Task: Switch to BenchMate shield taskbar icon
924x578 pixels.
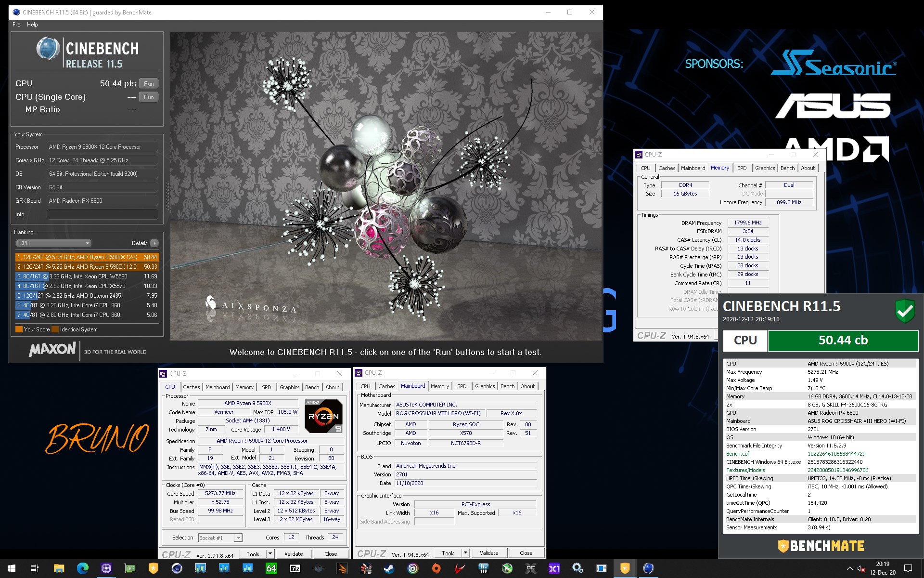Action: point(625,568)
